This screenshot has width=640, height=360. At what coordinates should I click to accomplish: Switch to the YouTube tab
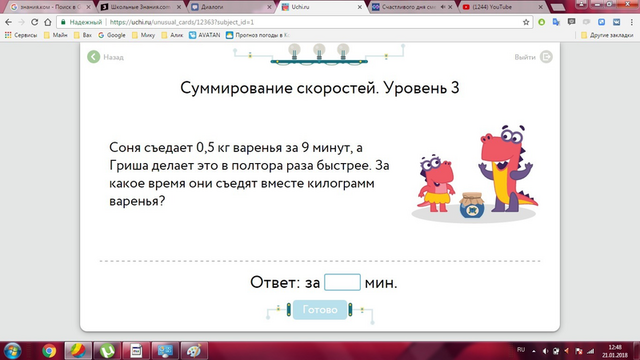click(x=502, y=7)
